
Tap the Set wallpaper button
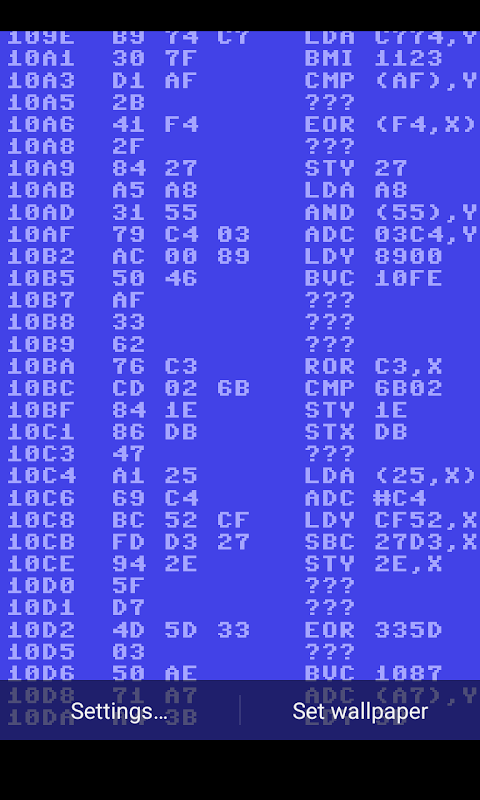point(360,711)
